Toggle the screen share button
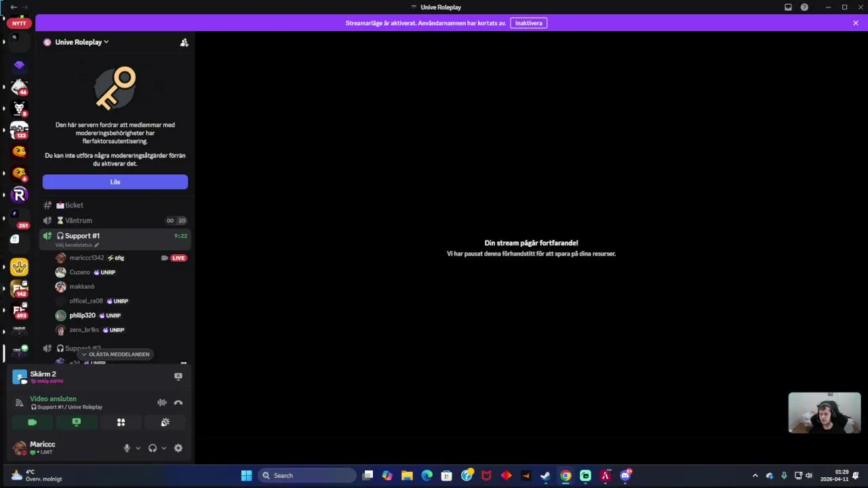Screen dimensions: 868x488 pos(77,422)
